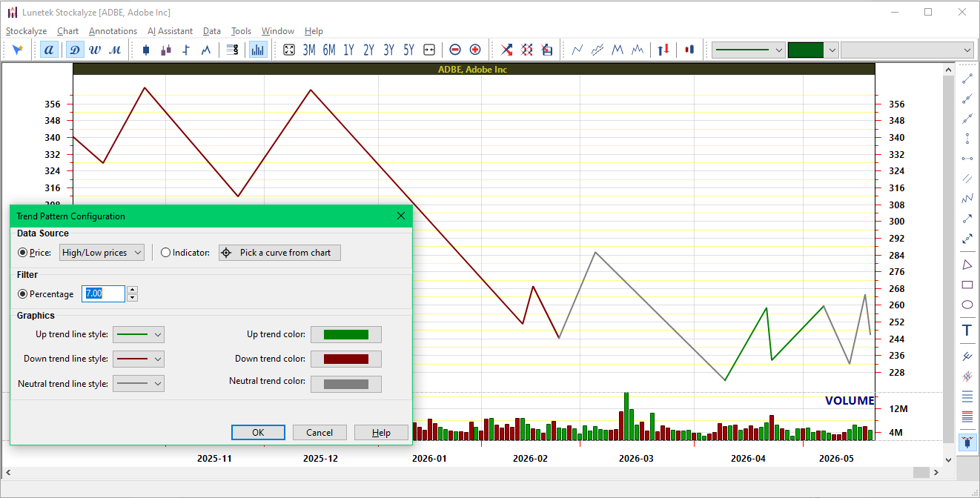
Task: Select the Percentage filter radio button
Action: (x=23, y=294)
